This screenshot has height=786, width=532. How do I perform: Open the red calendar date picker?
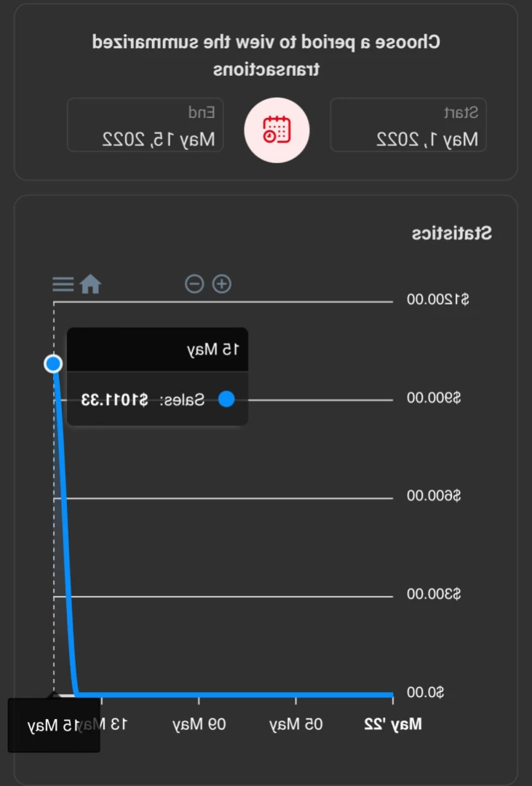pos(277,130)
